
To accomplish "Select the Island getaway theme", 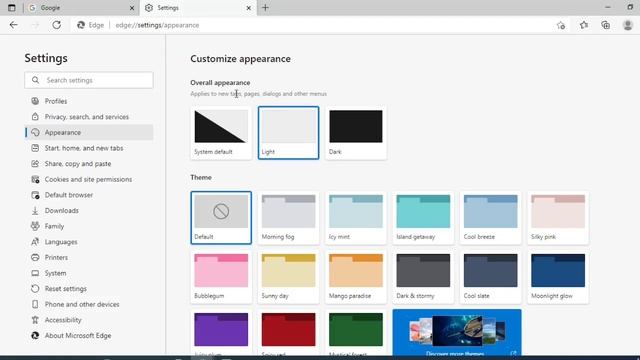I will [x=423, y=218].
